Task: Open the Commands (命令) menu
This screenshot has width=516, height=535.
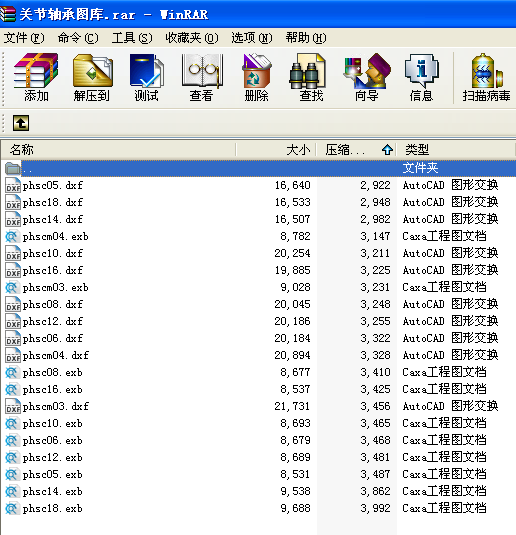Action: (78, 38)
